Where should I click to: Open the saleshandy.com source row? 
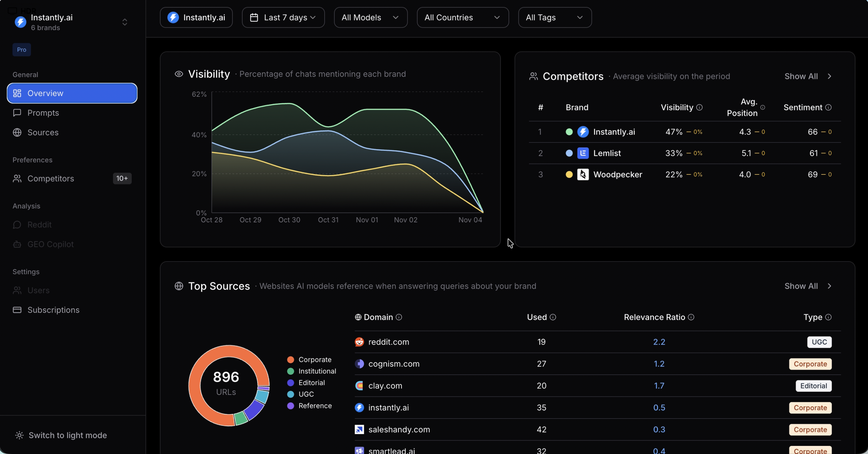click(597, 430)
